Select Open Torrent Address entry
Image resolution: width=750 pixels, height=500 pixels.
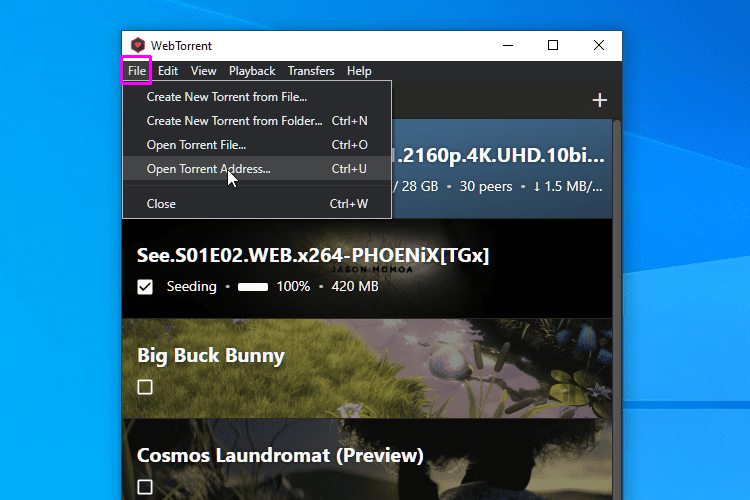click(x=257, y=168)
